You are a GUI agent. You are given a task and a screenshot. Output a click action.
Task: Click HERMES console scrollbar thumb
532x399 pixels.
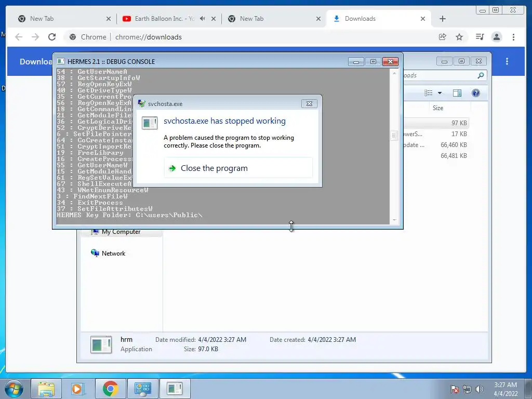tap(394, 136)
